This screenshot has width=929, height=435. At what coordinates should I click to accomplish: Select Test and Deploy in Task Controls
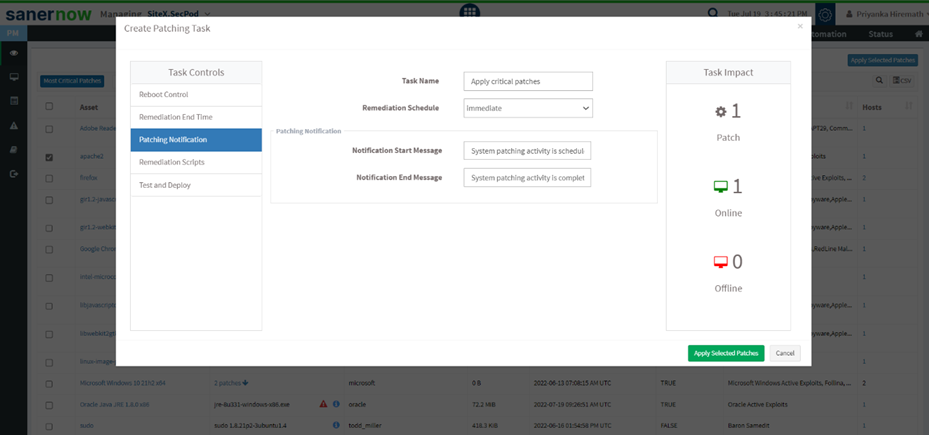(x=196, y=185)
